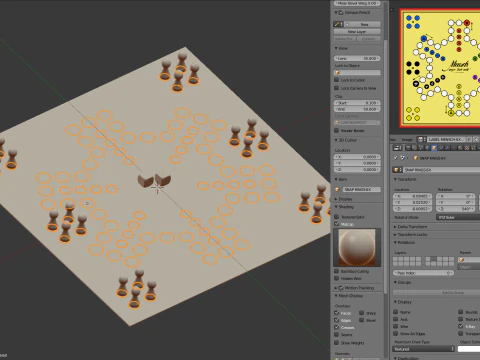Open the Render Layers properties tab icon
The image size is (480, 360).
pos(414,148)
